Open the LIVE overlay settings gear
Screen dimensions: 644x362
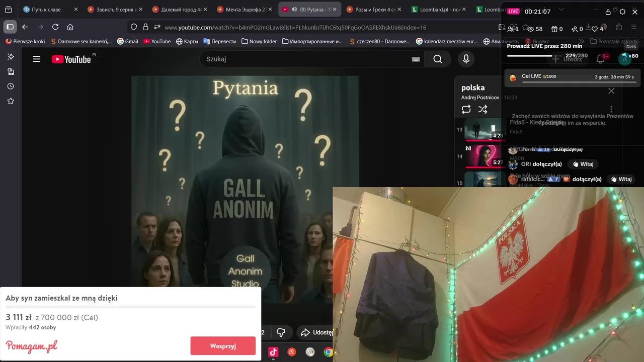coord(622,12)
